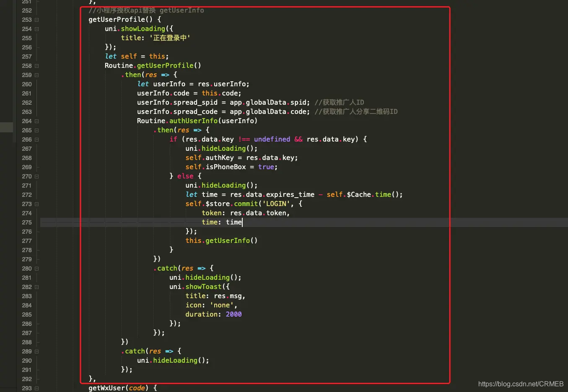Image resolution: width=568 pixels, height=392 pixels.
Task: Click '.catch(res => {' on line 280
Action: pyautogui.click(x=183, y=268)
